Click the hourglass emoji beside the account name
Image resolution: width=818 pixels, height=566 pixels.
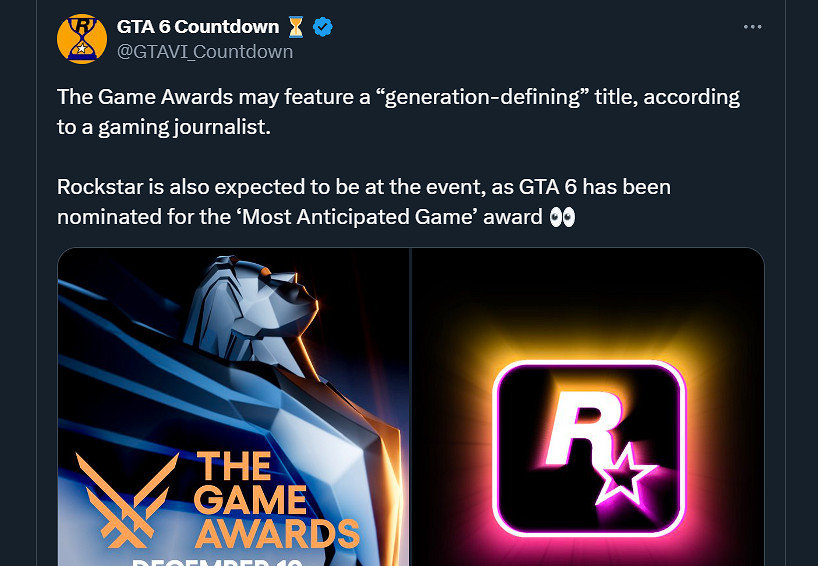point(296,27)
